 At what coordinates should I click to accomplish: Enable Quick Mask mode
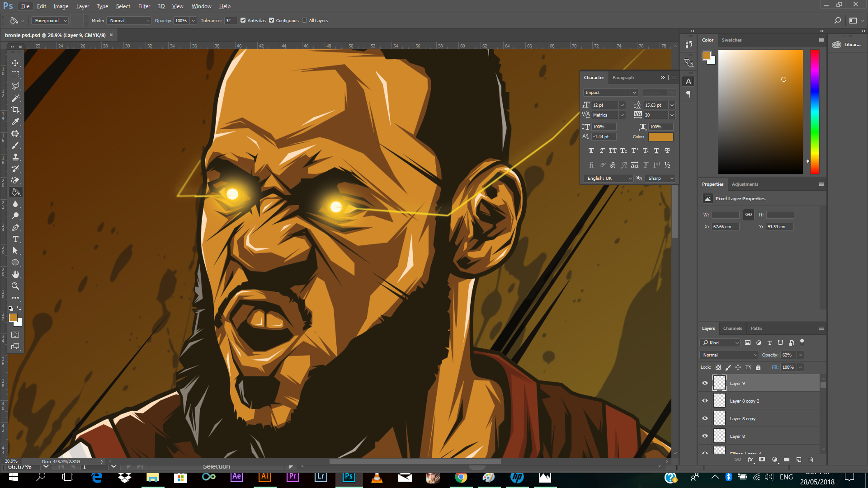[15, 335]
